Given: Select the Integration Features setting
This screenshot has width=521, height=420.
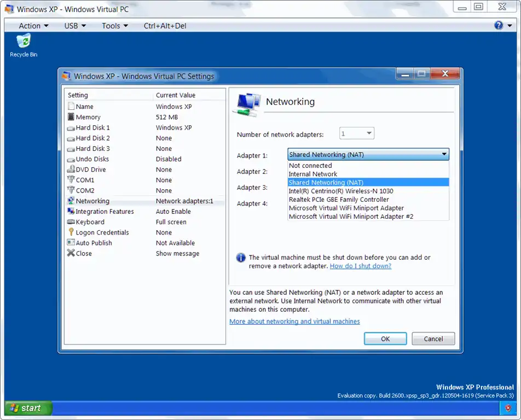Looking at the screenshot, I should (x=105, y=212).
